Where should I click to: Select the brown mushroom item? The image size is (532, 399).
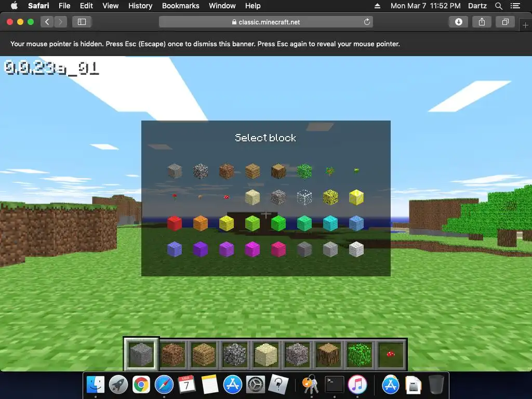pos(200,197)
